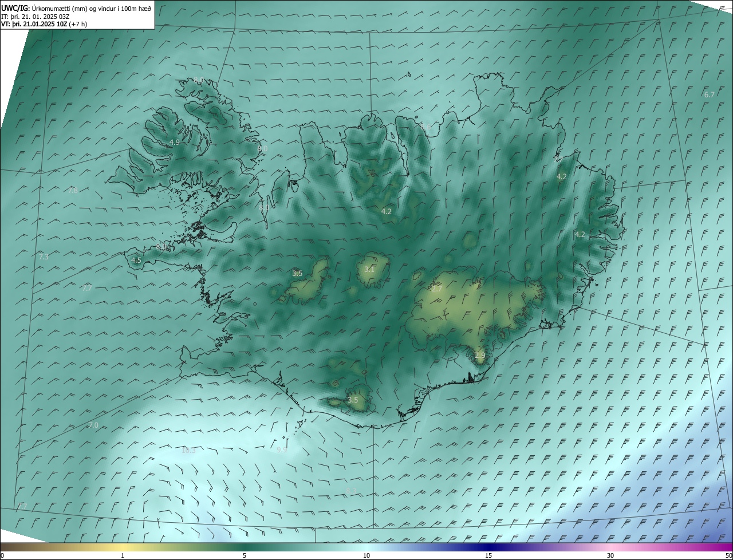
Task: Click the 6.7 value label over the sea
Action: click(709, 94)
